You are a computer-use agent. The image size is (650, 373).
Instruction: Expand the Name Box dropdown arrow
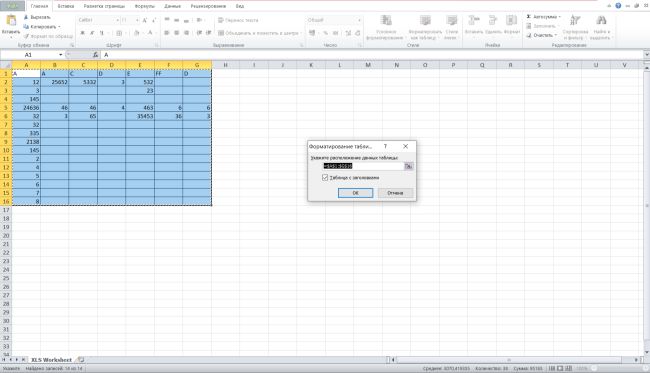pos(61,55)
